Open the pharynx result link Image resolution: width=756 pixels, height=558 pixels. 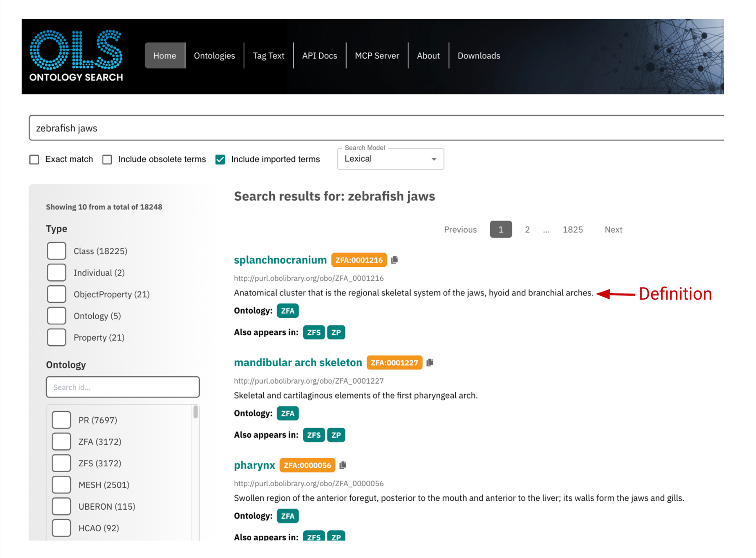pos(255,465)
